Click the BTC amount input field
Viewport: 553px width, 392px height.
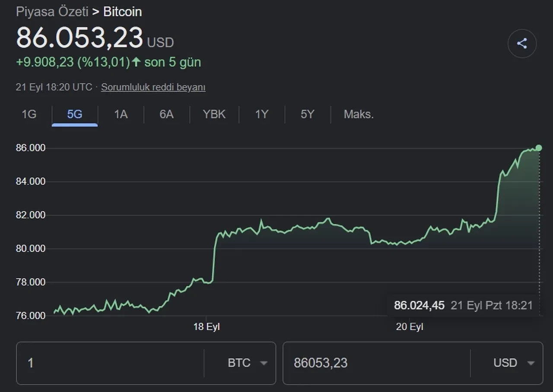click(110, 363)
